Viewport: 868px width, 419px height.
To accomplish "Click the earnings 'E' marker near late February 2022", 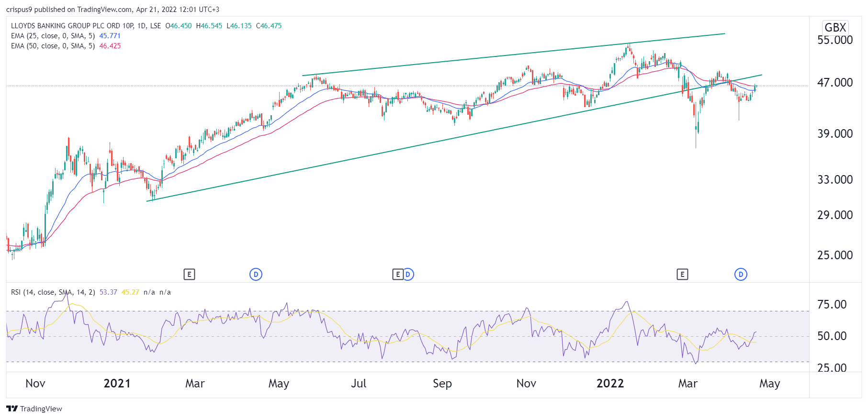I will click(682, 275).
